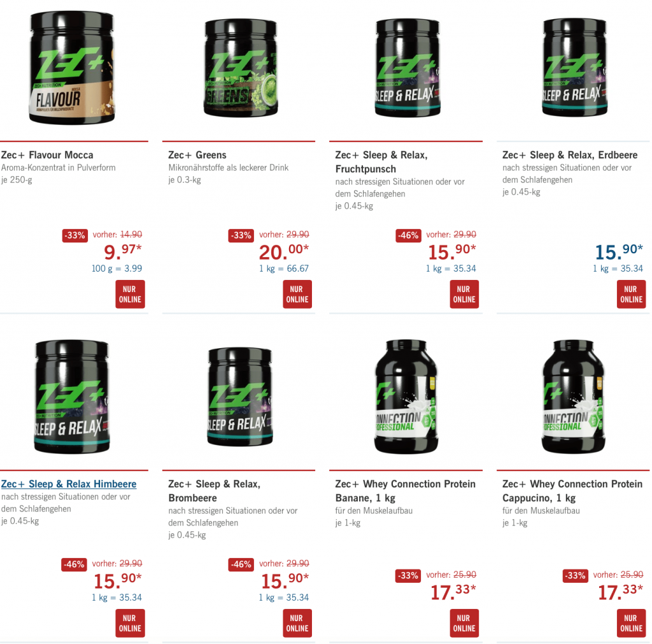Click the NUR ONLINE badge under Zec+ Greens

coord(297,294)
